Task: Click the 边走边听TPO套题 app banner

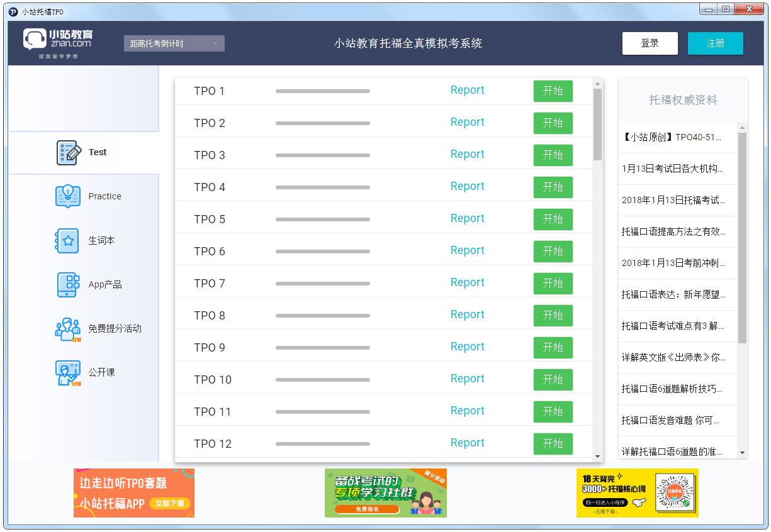Action: tap(134, 493)
